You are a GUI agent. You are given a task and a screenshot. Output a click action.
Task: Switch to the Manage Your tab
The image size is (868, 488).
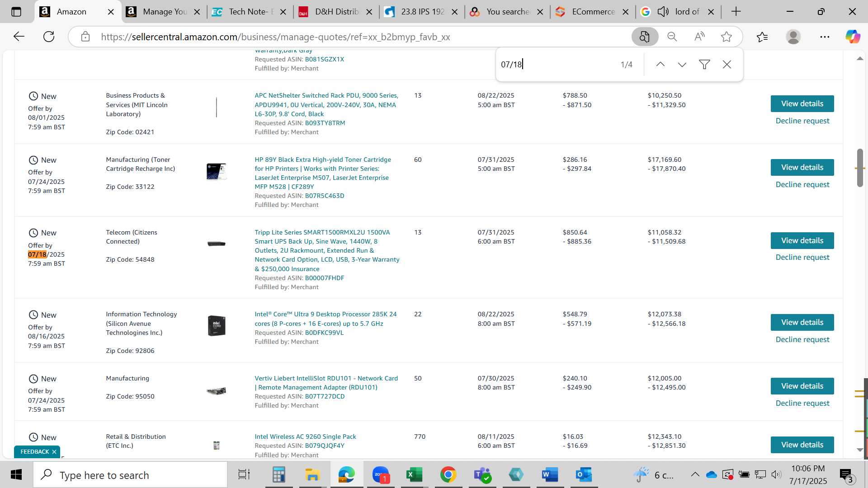click(x=165, y=12)
